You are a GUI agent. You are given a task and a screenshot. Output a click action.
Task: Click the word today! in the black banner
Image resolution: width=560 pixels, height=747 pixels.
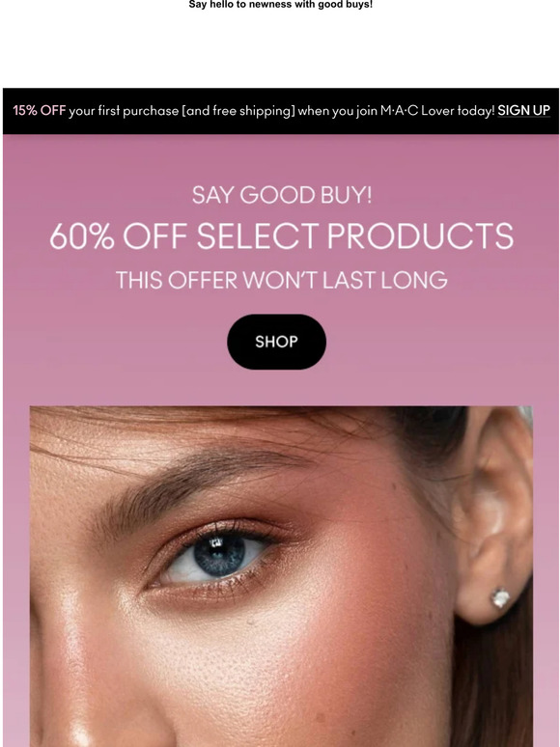(477, 111)
